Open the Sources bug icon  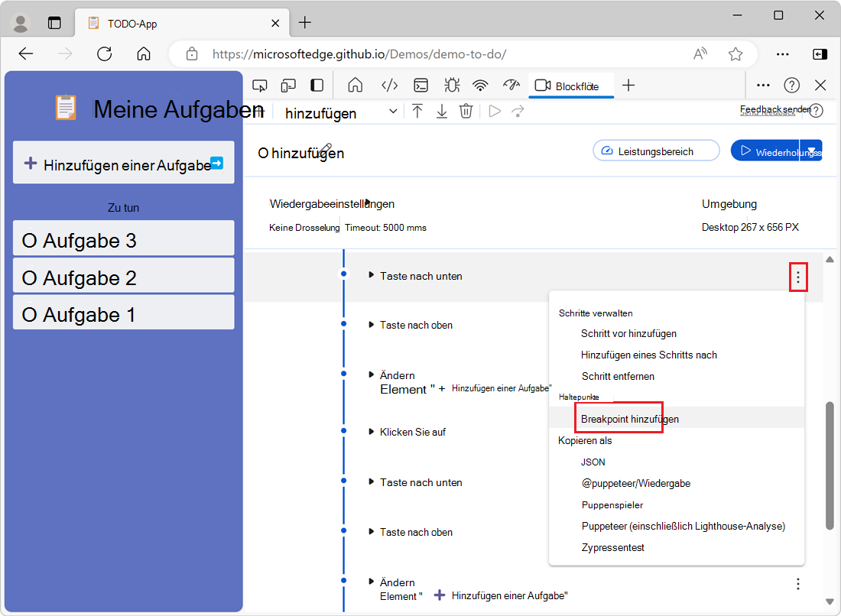452,86
